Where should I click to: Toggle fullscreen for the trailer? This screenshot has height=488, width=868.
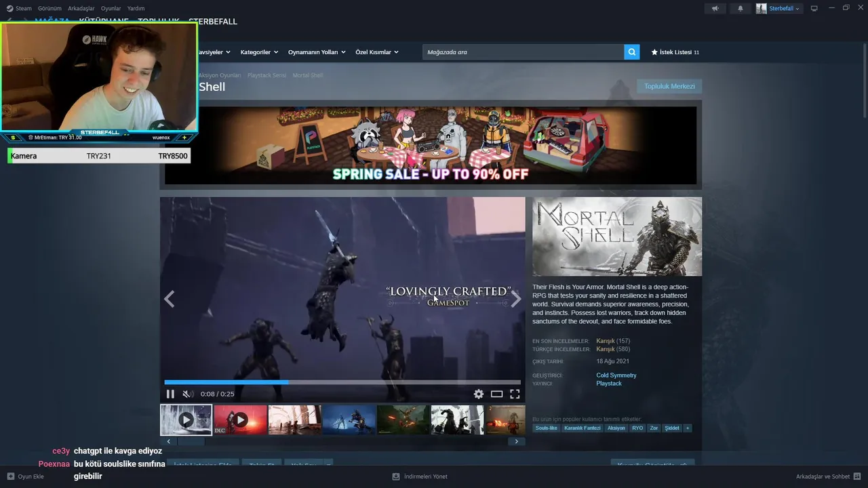pos(515,394)
